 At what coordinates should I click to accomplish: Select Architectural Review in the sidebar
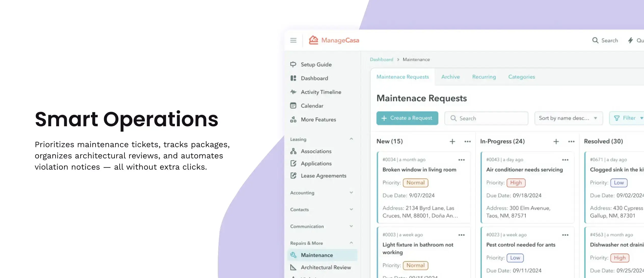326,267
